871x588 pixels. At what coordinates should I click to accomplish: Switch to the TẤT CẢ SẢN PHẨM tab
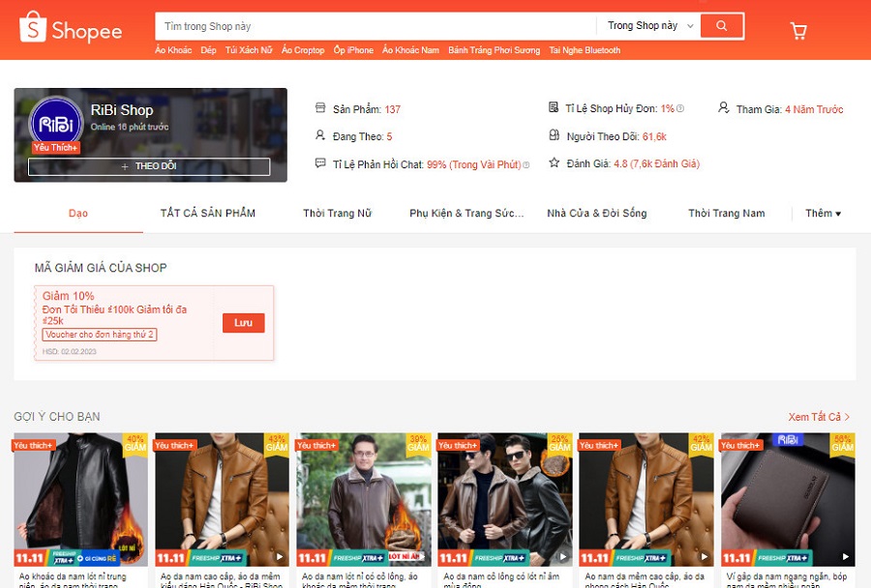(x=208, y=213)
